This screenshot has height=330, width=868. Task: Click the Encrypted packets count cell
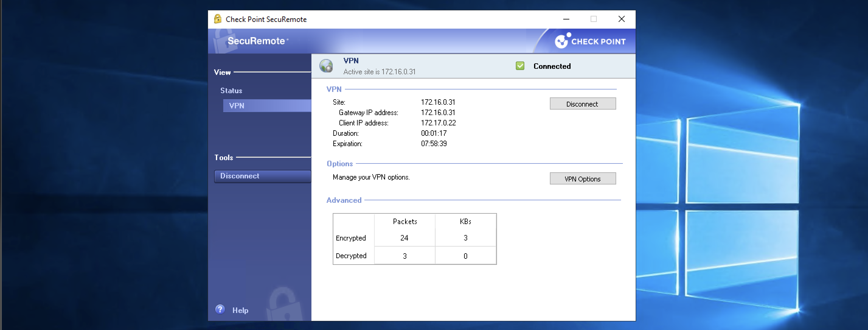tap(404, 238)
